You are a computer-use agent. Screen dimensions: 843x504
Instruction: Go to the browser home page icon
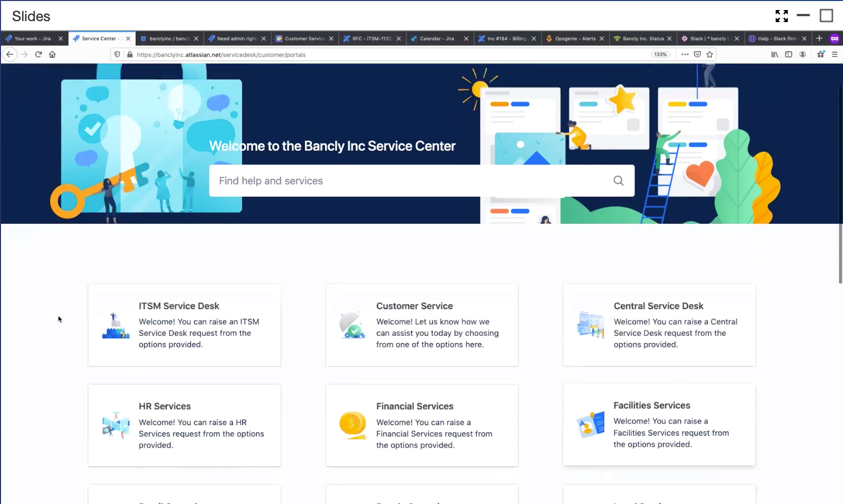52,54
